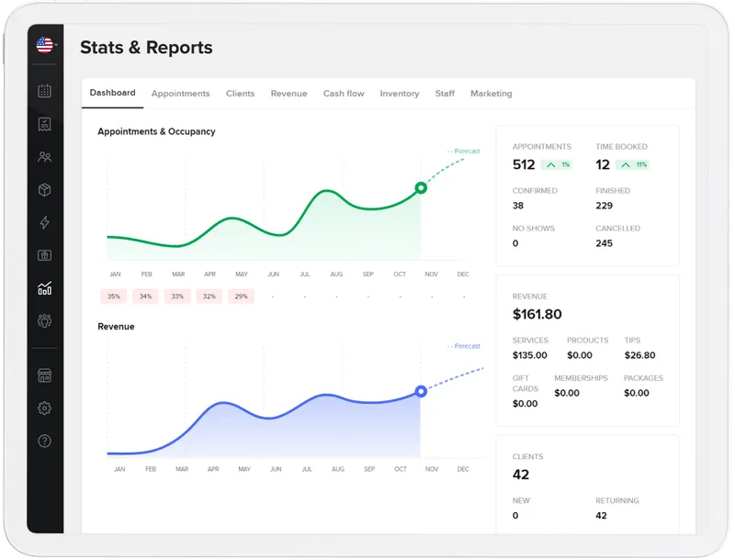The image size is (735, 560).
Task: Open the clients people icon in the sidebar
Action: 42,157
